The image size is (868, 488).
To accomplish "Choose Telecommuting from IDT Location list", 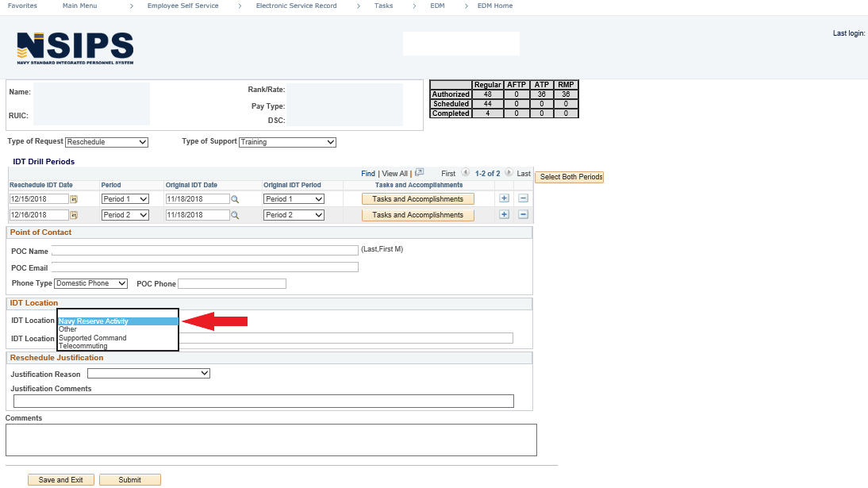I will [83, 346].
